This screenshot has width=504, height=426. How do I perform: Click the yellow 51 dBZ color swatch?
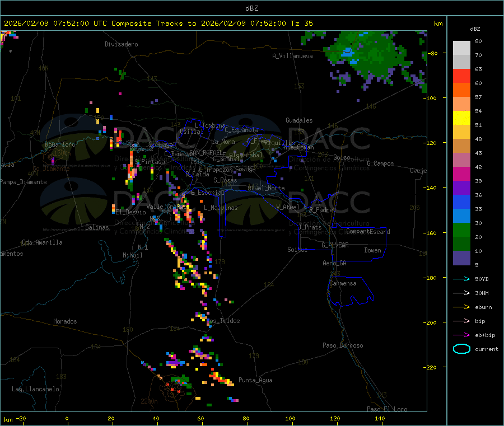tap(461, 118)
